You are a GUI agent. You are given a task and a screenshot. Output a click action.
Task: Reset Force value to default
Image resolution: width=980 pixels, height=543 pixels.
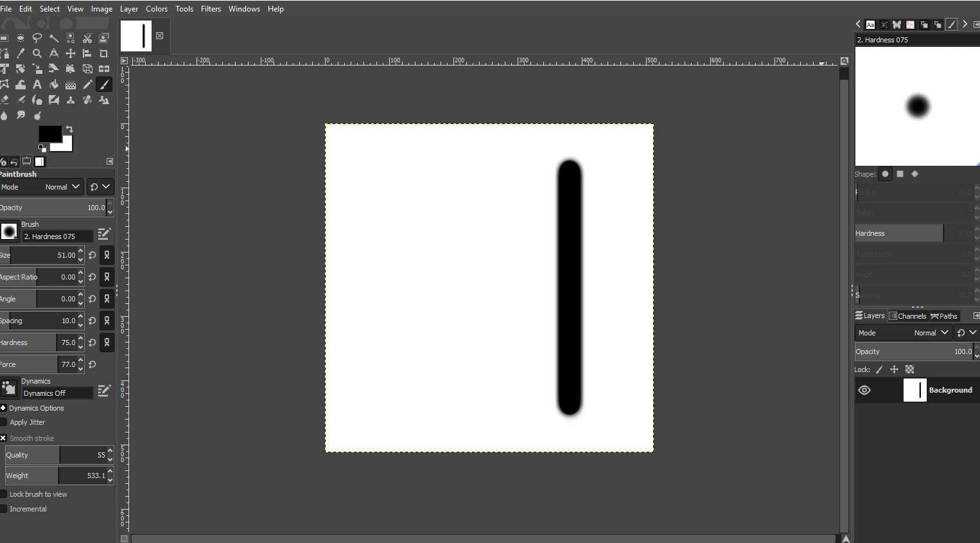pos(92,364)
